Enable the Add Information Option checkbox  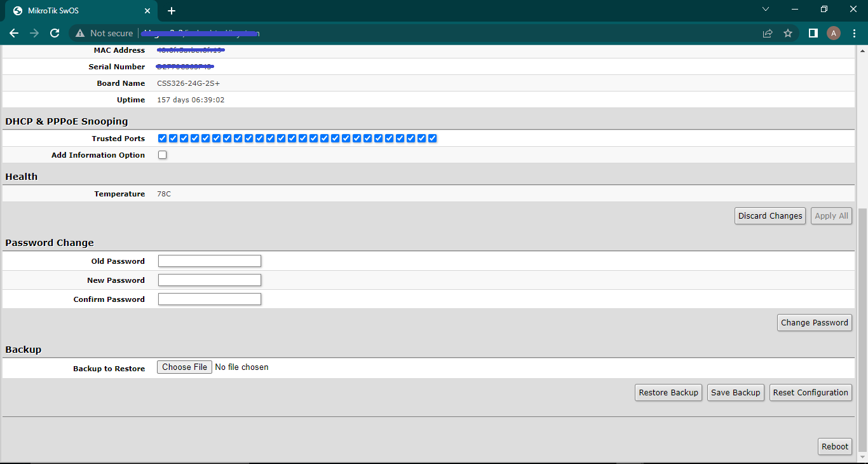(163, 155)
